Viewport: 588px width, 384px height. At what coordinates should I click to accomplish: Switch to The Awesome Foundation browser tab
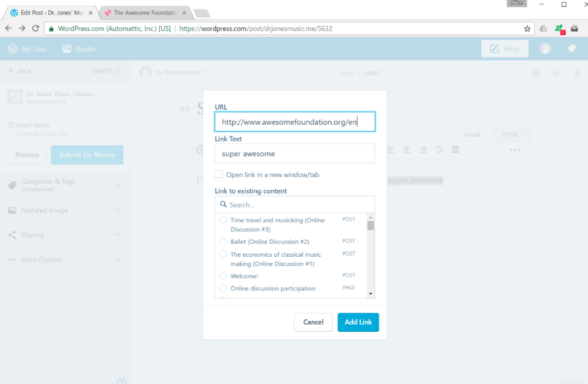144,13
